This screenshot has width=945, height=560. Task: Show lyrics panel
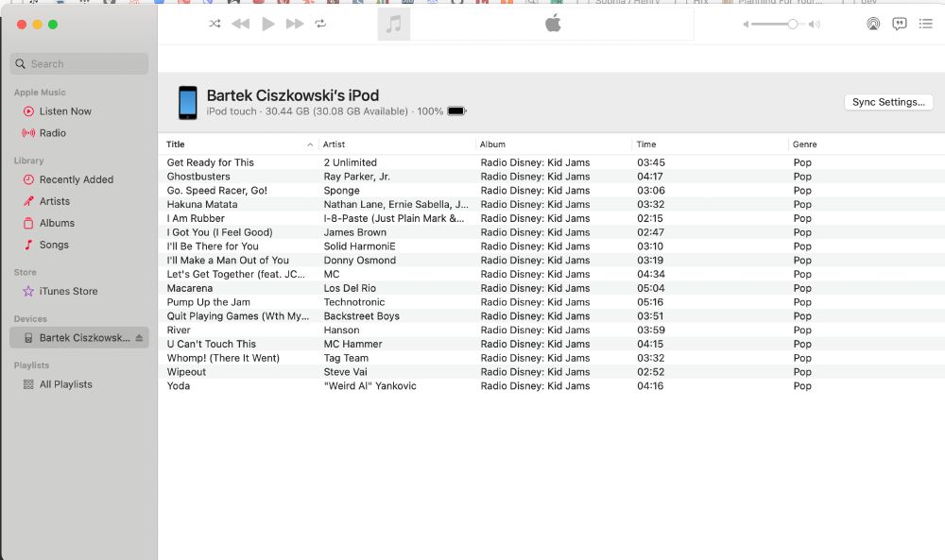(x=900, y=24)
